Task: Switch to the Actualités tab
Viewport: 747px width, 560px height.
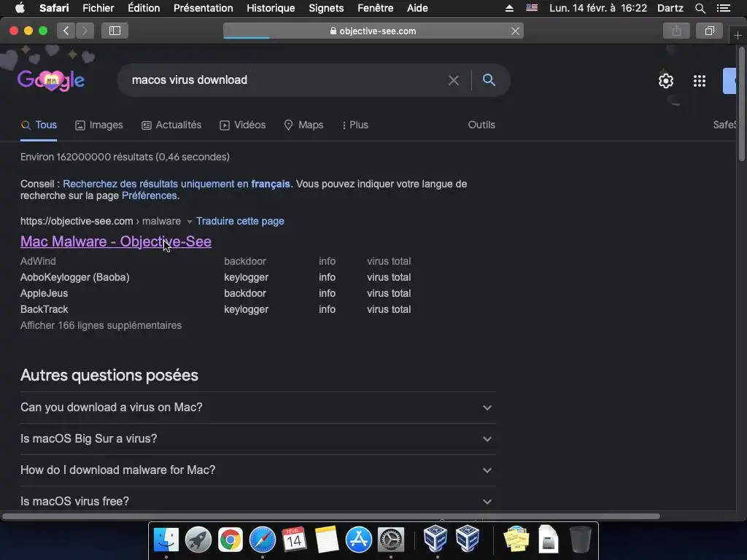Action: click(171, 125)
